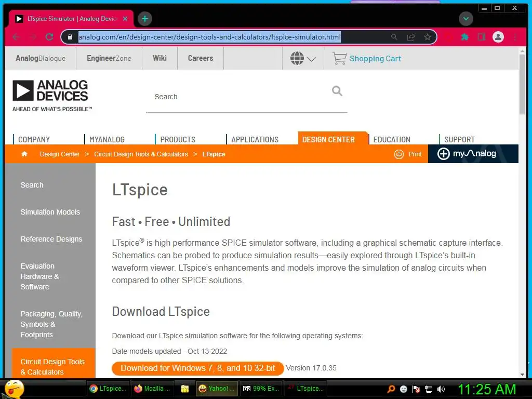Click the page vertical scrollbar thumb
The image size is (532, 399).
(x=522, y=84)
